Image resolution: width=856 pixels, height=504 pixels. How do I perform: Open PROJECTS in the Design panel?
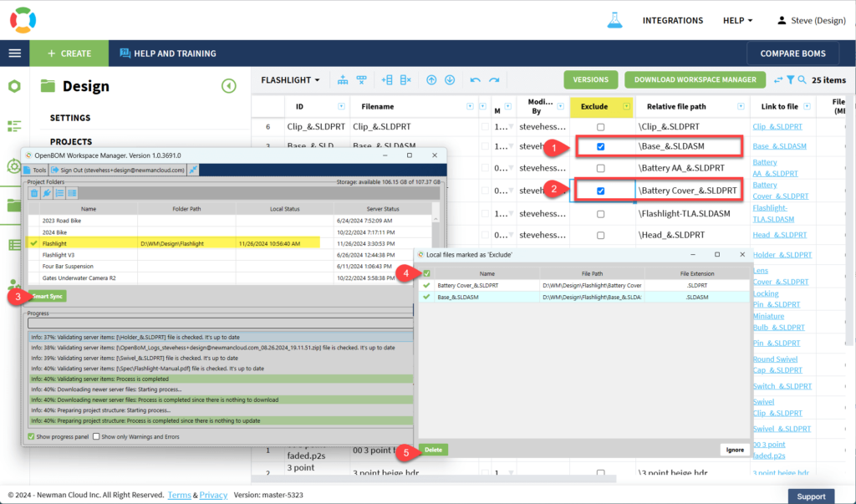[71, 141]
